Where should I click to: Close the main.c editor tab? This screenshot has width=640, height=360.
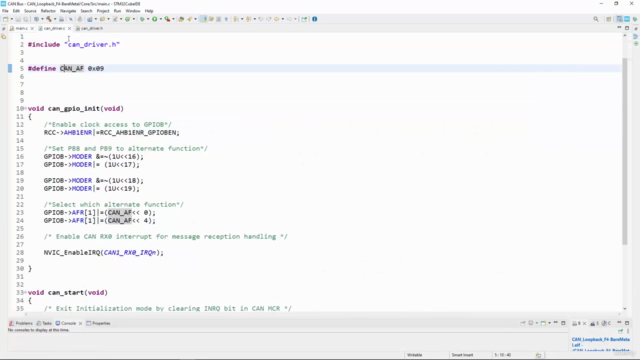click(x=32, y=28)
